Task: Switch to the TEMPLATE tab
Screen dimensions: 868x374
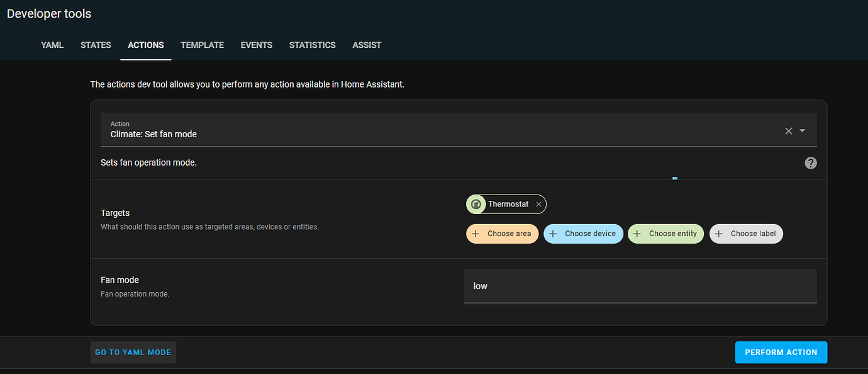Action: (202, 45)
